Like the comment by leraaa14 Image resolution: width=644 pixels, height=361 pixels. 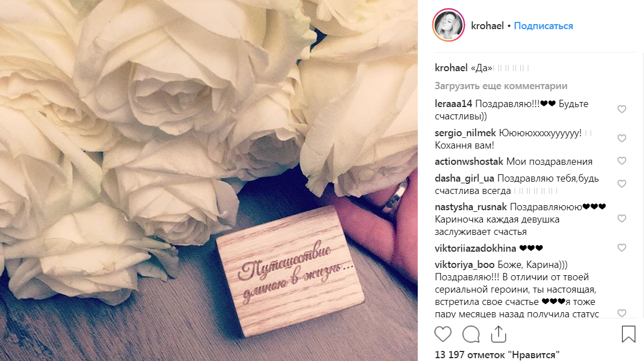coord(622,109)
